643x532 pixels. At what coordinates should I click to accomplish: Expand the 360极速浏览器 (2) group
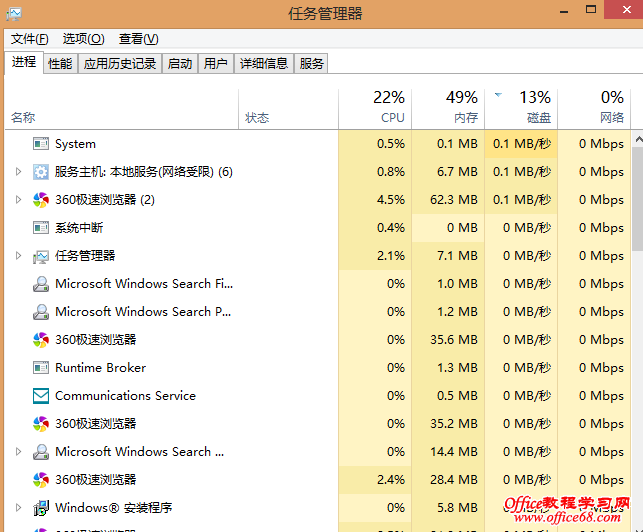click(x=18, y=200)
